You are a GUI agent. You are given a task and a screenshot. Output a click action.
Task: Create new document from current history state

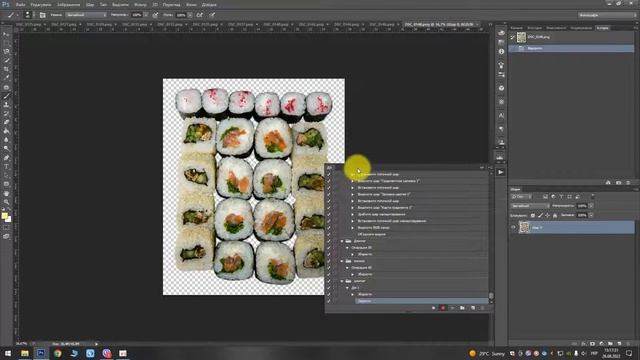point(608,183)
